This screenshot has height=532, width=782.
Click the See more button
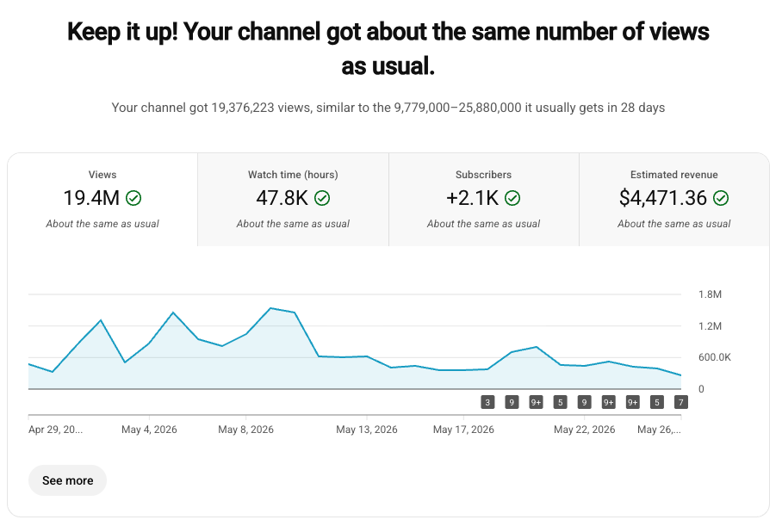point(68,480)
